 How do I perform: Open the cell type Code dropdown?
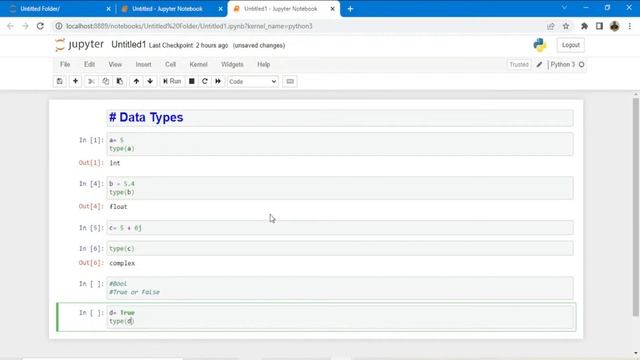[x=253, y=82]
